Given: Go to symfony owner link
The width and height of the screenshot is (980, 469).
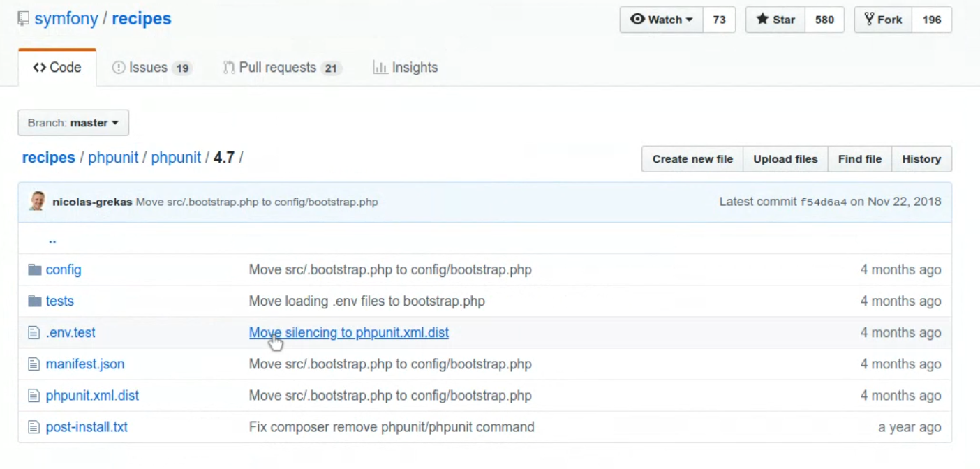Looking at the screenshot, I should click(x=66, y=19).
